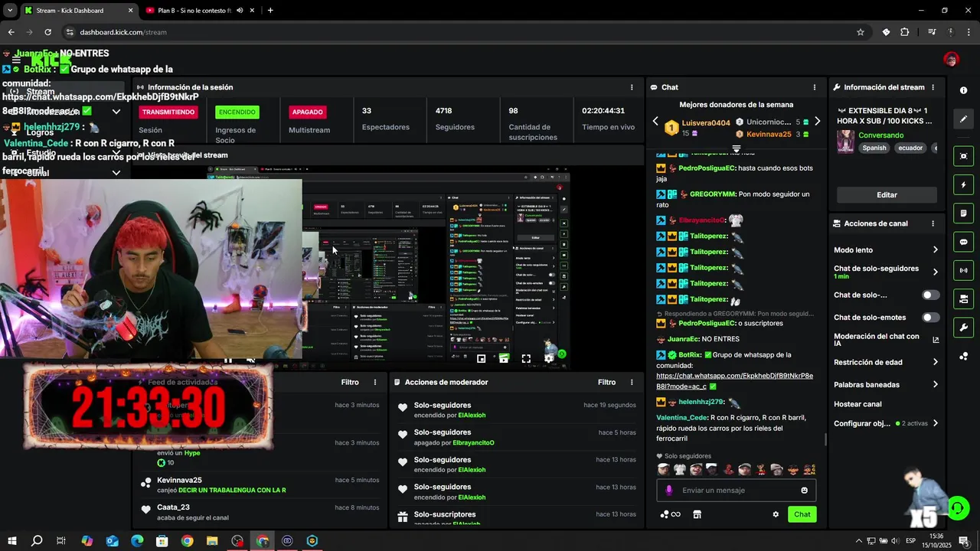The image size is (980, 551).
Task: Click donor name Luisvera0404
Action: (706, 123)
